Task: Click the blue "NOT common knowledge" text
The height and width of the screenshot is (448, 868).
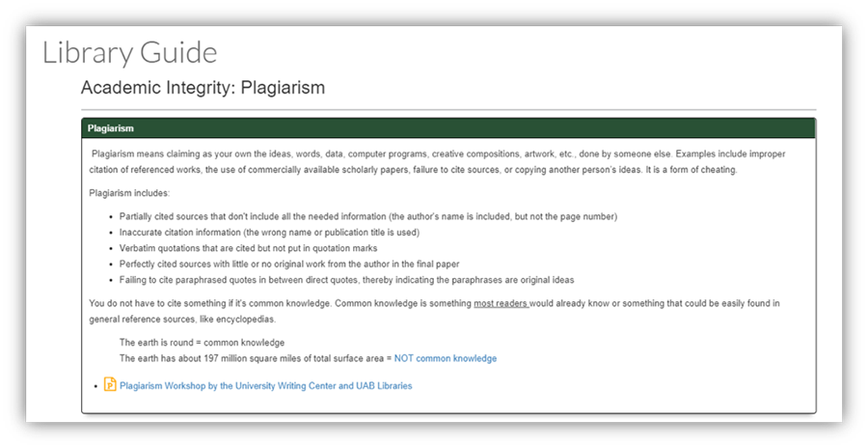Action: point(445,358)
